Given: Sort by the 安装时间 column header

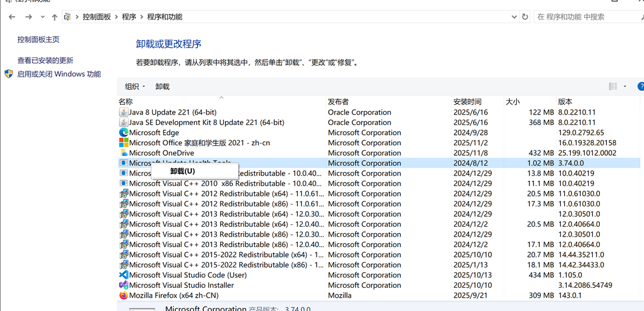Looking at the screenshot, I should [x=478, y=102].
